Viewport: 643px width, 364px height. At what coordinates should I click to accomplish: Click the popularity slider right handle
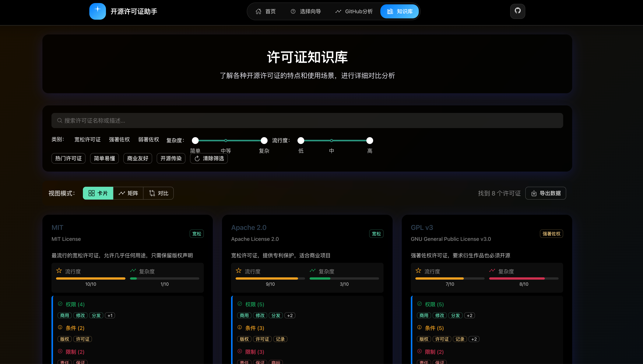370,141
